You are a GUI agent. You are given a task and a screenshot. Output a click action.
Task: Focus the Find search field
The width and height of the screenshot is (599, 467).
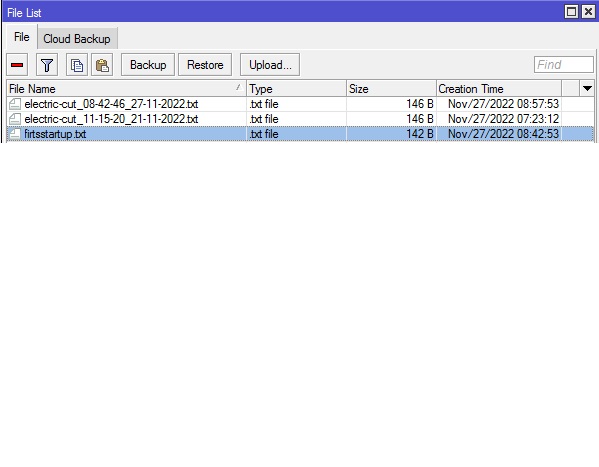pos(563,65)
